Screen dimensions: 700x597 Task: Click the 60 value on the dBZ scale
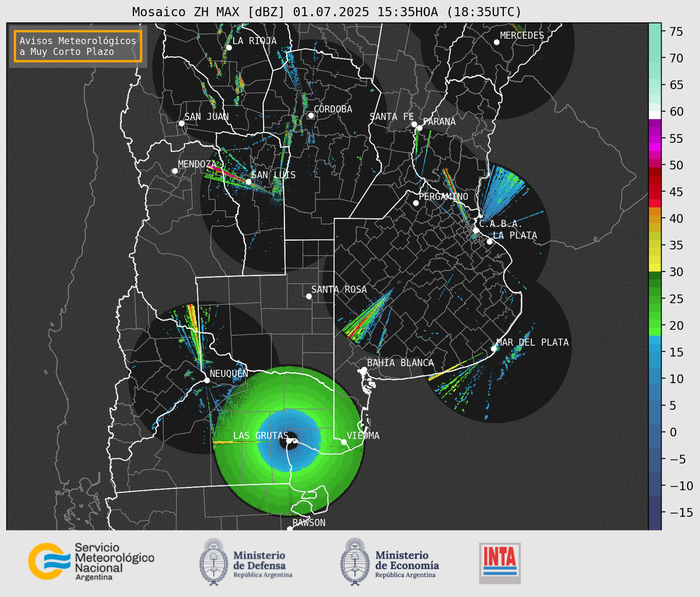tap(676, 112)
